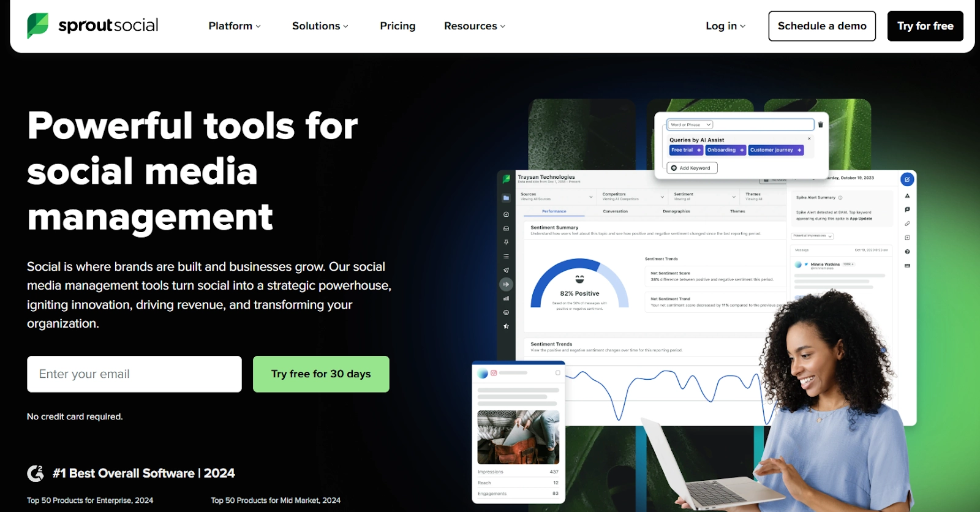Click the black Try for free button

(x=925, y=26)
